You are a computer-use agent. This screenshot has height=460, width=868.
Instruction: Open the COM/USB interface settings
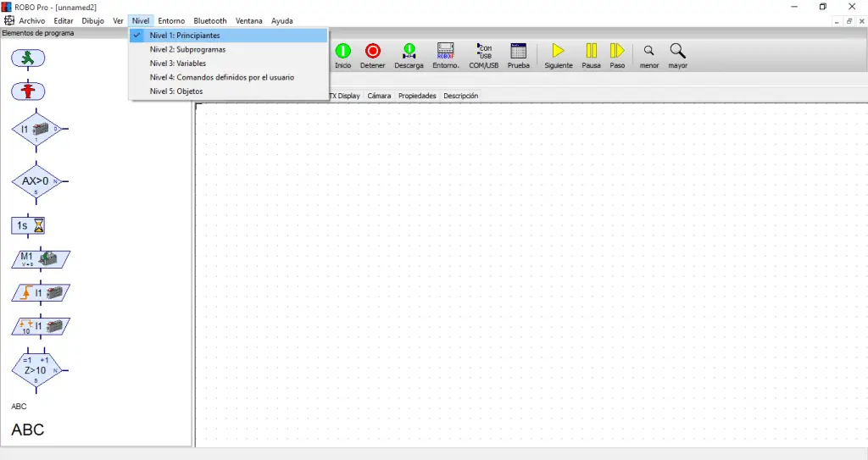(x=484, y=56)
